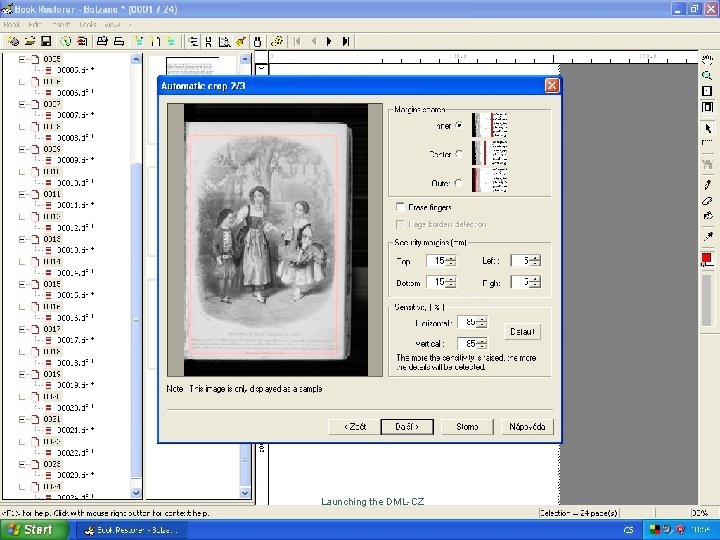Click the mouse-shaped toolbar icon
The image size is (720, 540).
257,42
